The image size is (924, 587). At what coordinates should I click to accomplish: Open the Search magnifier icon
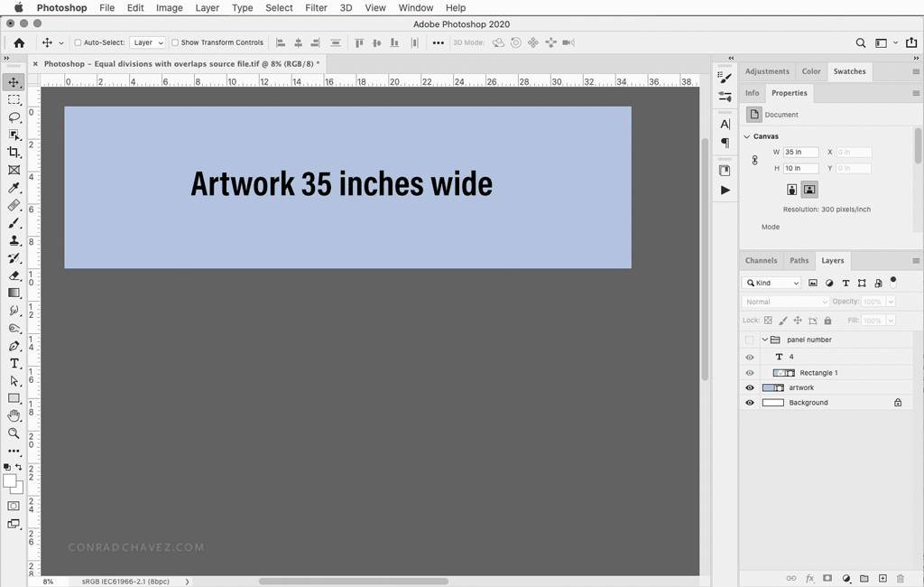click(860, 42)
